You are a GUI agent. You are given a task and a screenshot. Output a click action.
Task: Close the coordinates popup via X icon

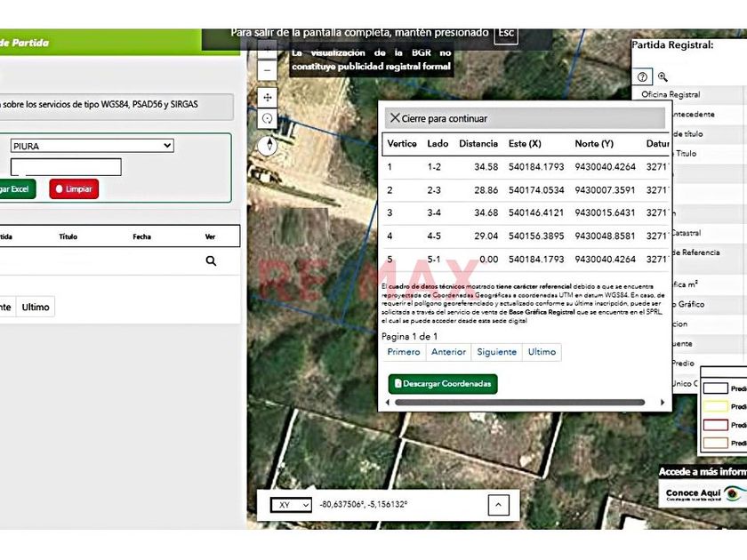(x=395, y=118)
